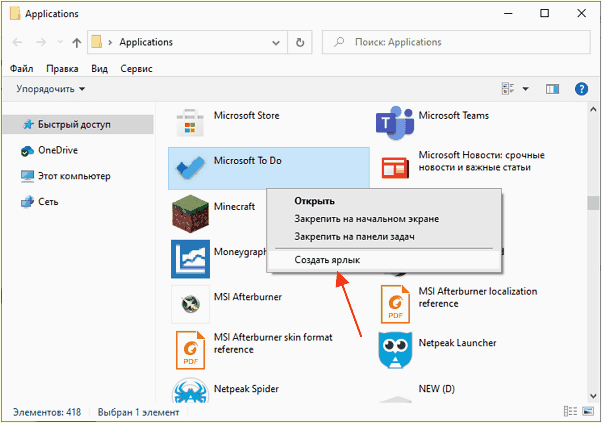
Task: Select Сеть in navigation pane
Action: coord(78,202)
